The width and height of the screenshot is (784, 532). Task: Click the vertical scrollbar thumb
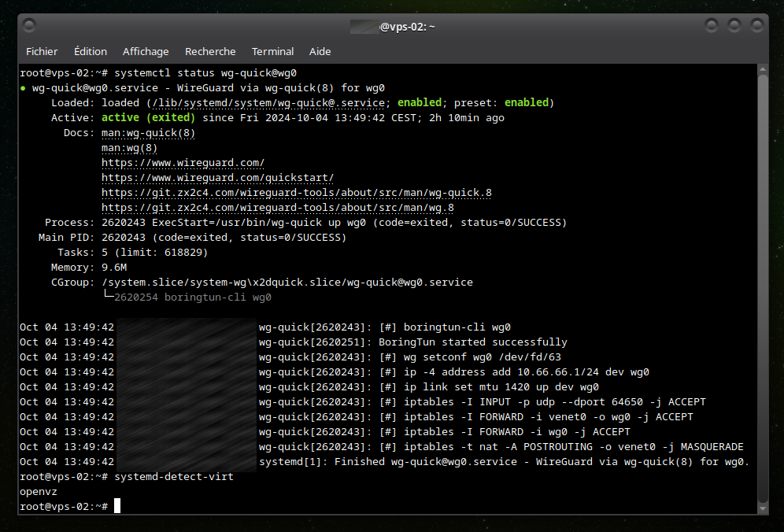click(763, 289)
